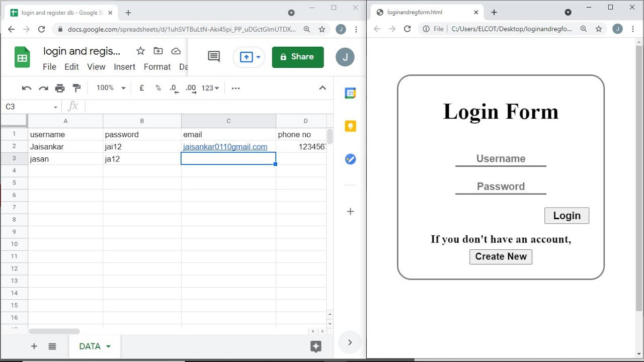The image size is (644, 362).
Task: Hide the side panel with chevron arrow
Action: (350, 342)
